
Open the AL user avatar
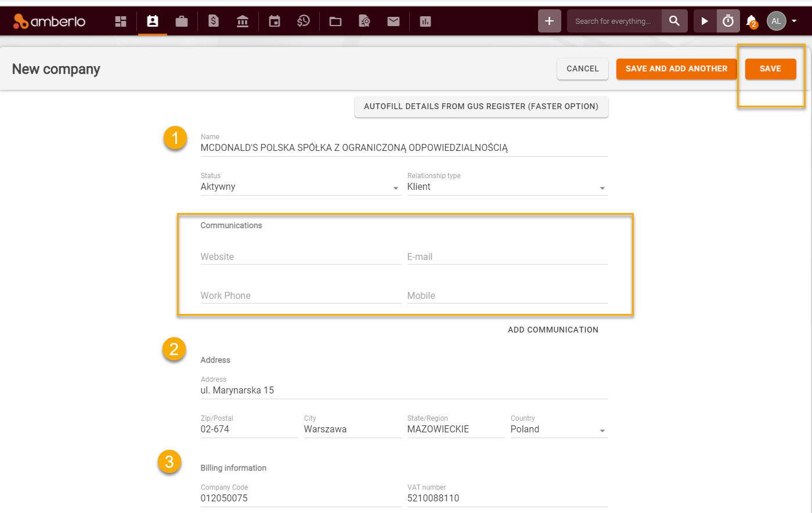coord(777,21)
